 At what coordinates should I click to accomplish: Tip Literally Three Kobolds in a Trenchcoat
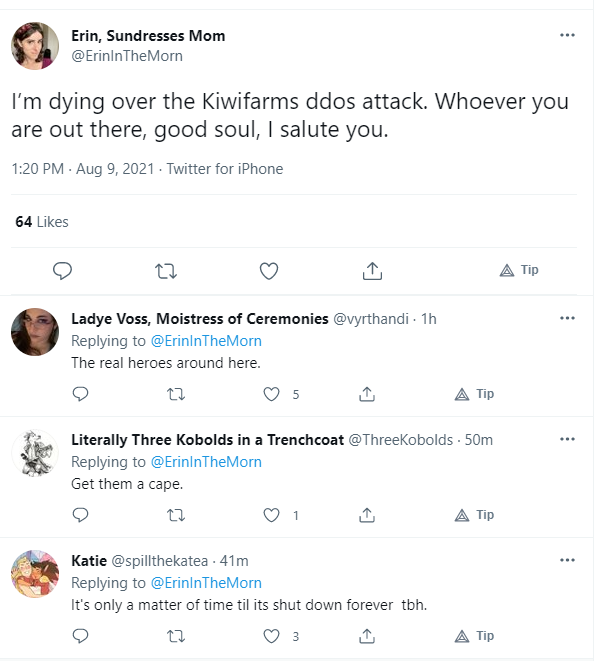point(474,515)
